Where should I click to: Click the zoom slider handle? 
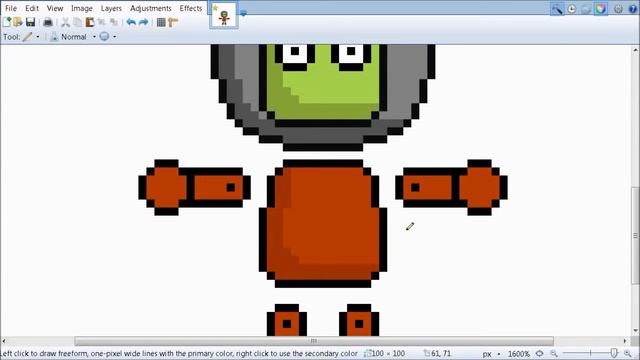point(614,354)
